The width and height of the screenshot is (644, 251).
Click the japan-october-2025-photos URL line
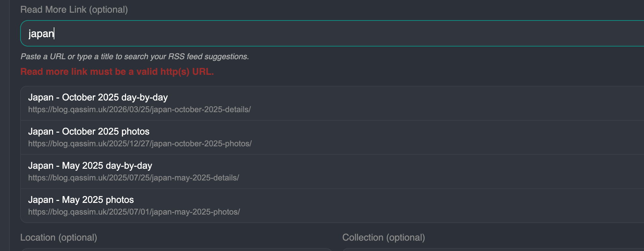(140, 144)
